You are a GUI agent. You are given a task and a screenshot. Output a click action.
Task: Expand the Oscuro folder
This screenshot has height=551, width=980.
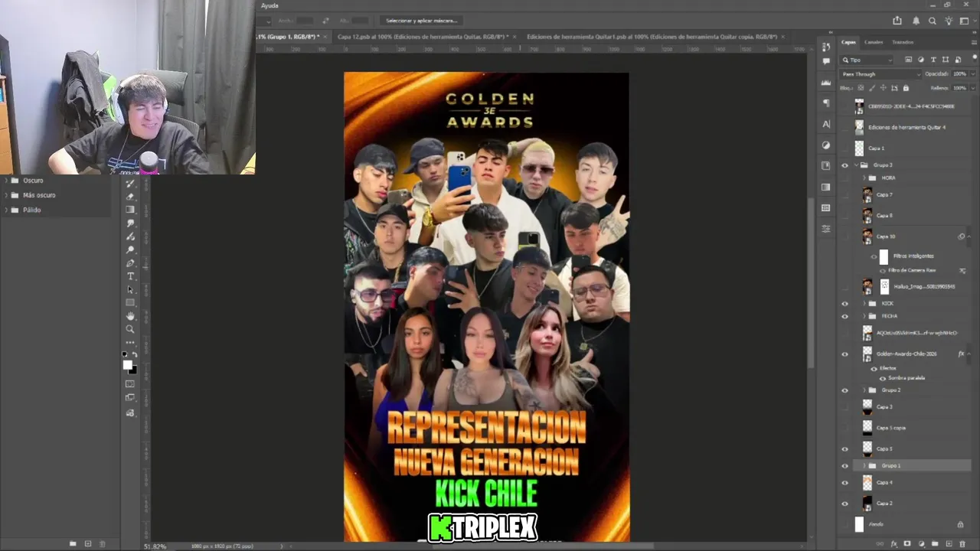[x=6, y=181]
